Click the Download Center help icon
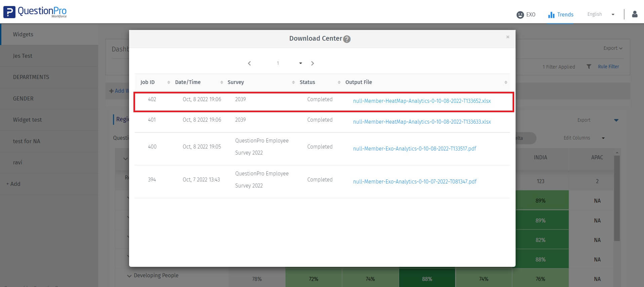This screenshot has height=287, width=644. click(347, 39)
